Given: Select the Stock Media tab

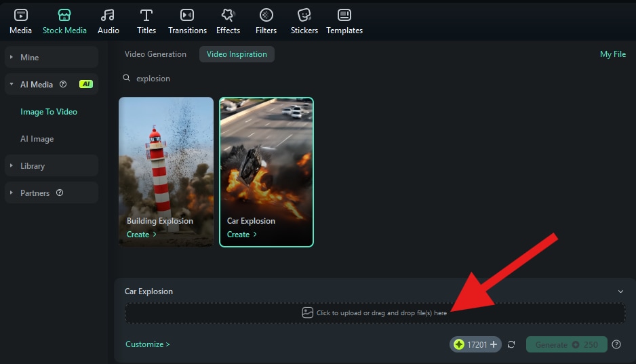Looking at the screenshot, I should 64,22.
